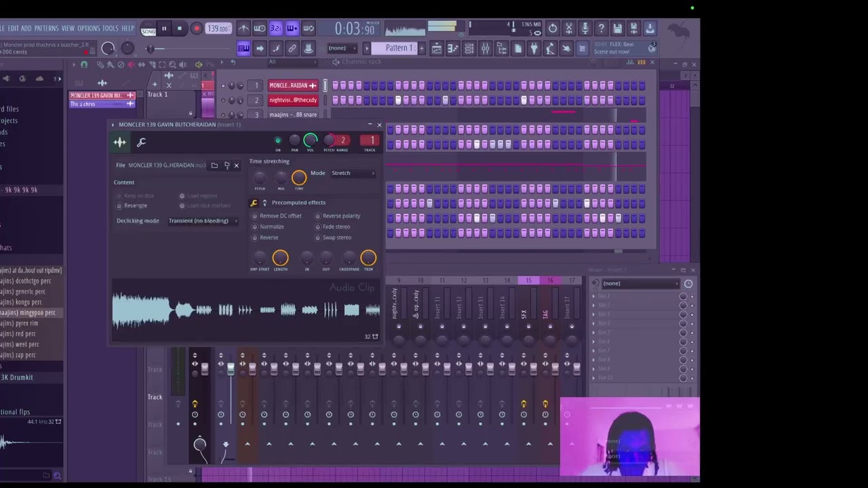Open the VIEW menu
This screenshot has height=488, width=868.
pyautogui.click(x=68, y=28)
